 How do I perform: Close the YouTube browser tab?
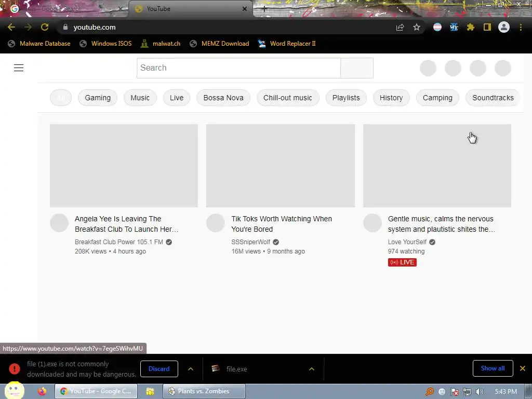click(x=245, y=9)
